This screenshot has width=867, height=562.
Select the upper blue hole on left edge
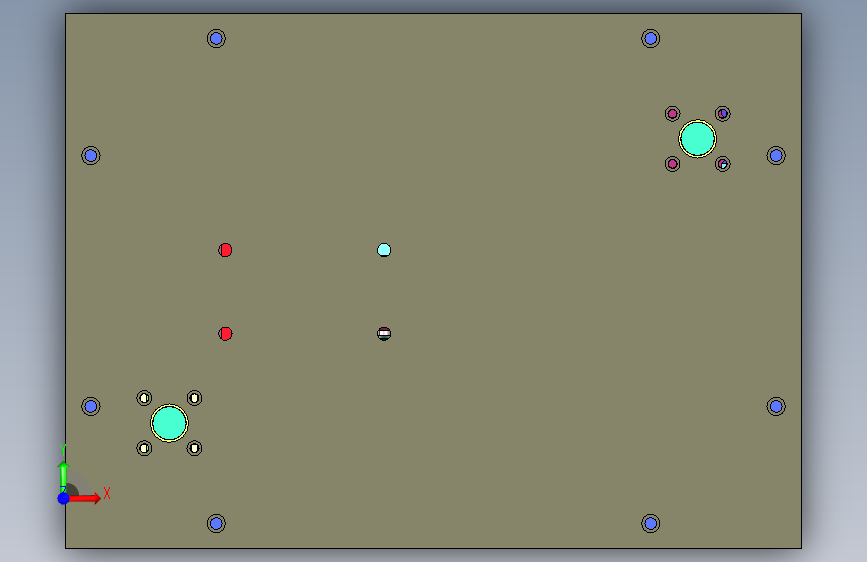pyautogui.click(x=91, y=155)
